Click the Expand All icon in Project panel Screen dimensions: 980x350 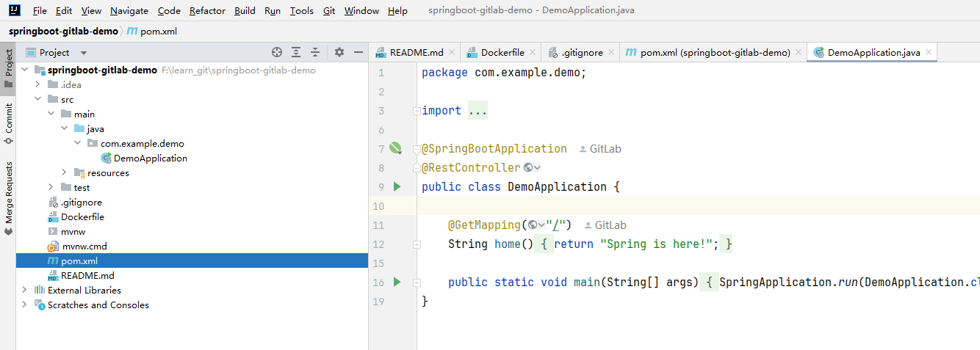coord(296,52)
